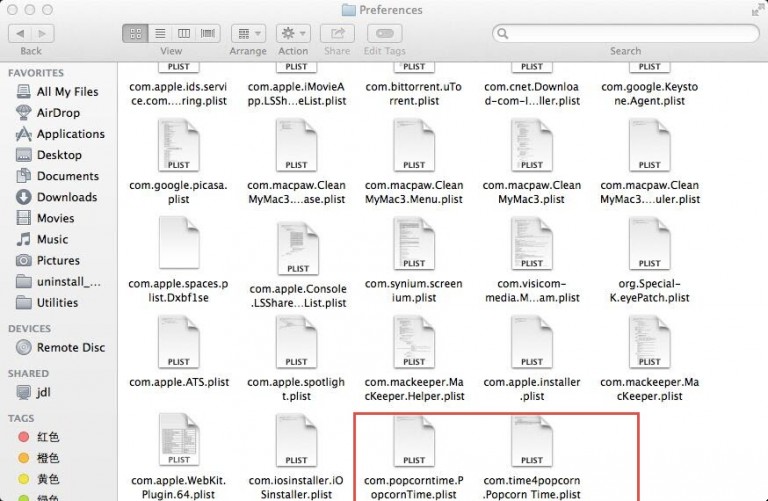
Task: Go to Downloads in sidebar
Action: click(67, 197)
